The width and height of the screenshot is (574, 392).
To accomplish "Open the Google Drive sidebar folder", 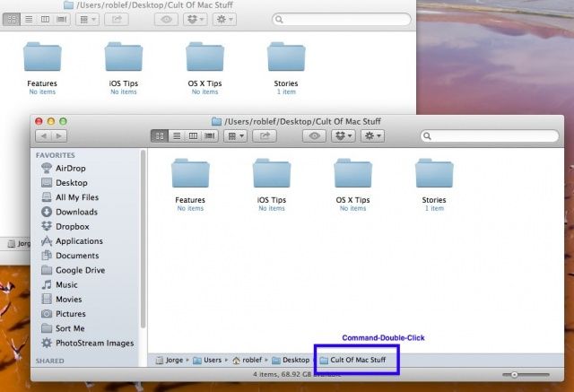I will coord(79,270).
